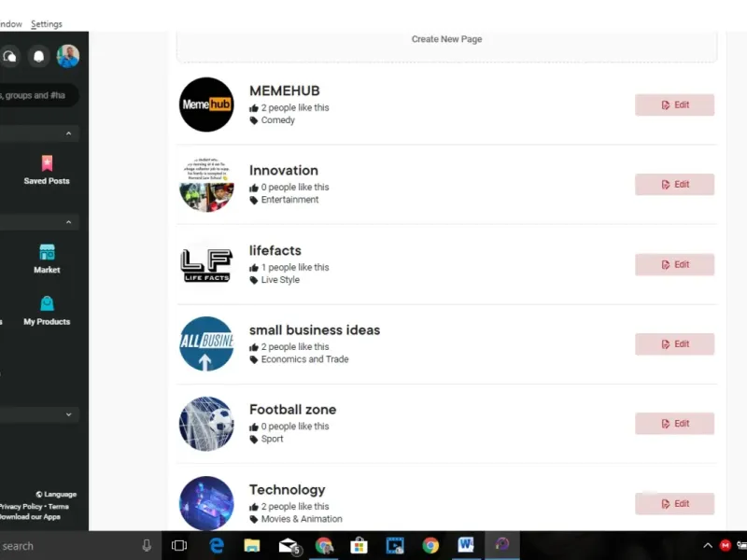Open Task View in the taskbar
This screenshot has height=560, width=747.
[x=179, y=545]
